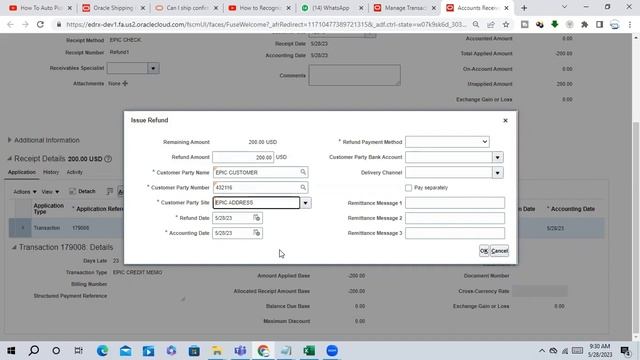Click the Comments text area

click(355, 75)
